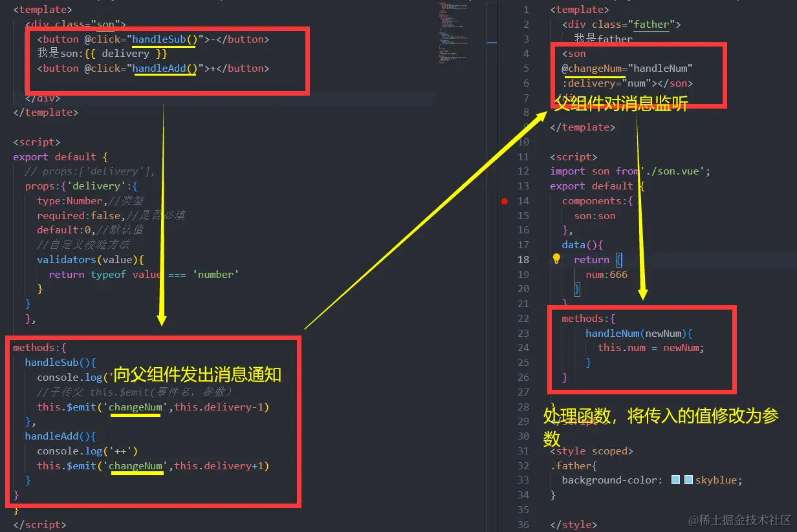The image size is (797, 532).
Task: Click the //自定义校验方法 comment
Action: (83, 245)
